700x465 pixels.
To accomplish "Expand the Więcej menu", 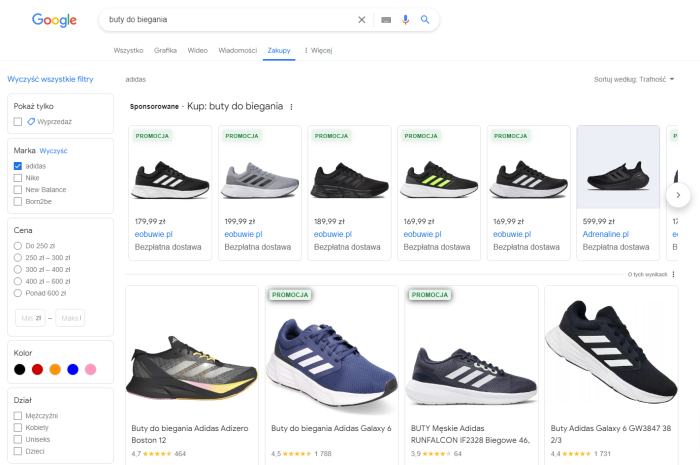I will pos(318,50).
